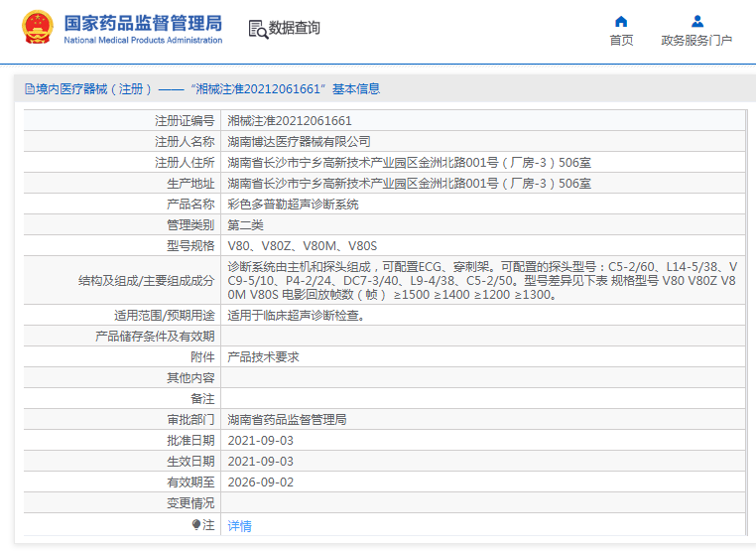Click the 管理类别 row label
This screenshot has width=756, height=551.
190,224
